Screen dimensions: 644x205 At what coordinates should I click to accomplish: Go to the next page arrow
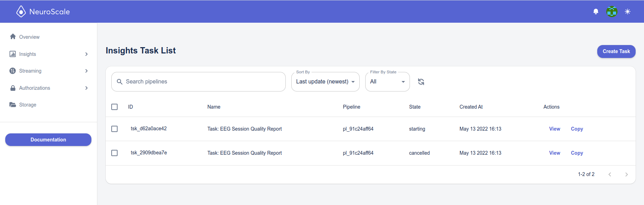click(x=627, y=174)
